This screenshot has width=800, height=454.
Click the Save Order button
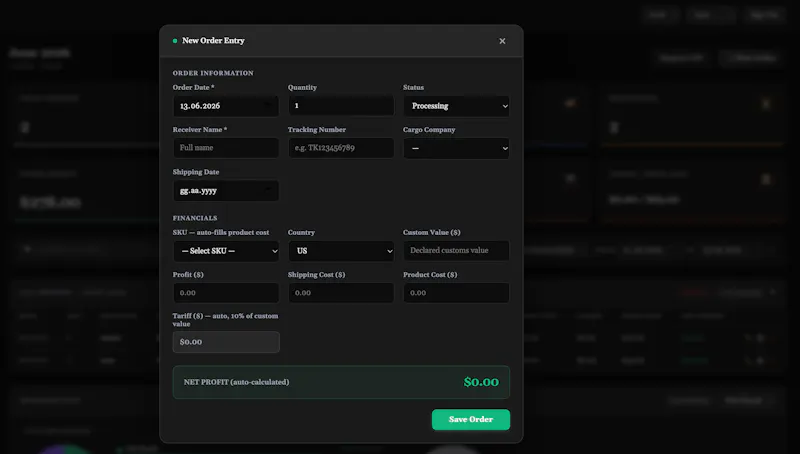[x=471, y=419]
